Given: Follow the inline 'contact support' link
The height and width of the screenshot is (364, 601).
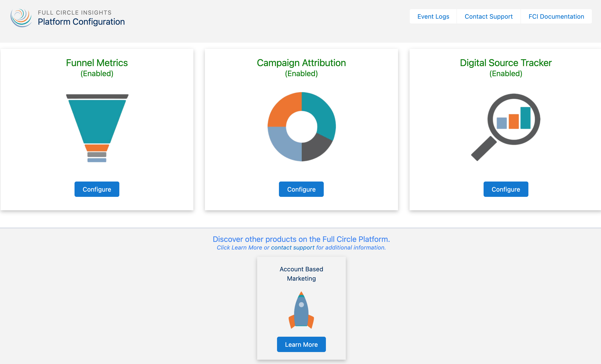Looking at the screenshot, I should point(293,247).
